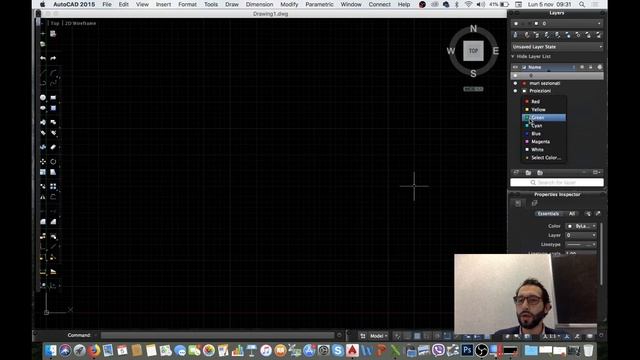Select the Array tool

pyautogui.click(x=53, y=187)
